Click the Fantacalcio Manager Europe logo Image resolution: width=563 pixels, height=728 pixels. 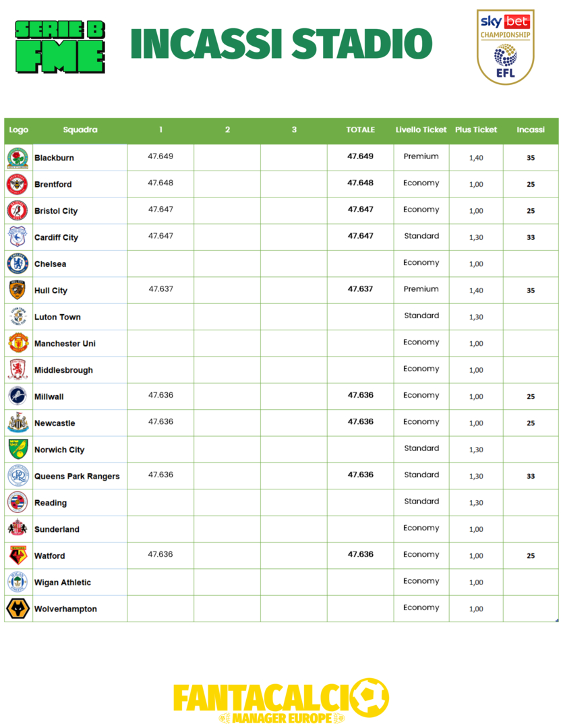click(281, 701)
